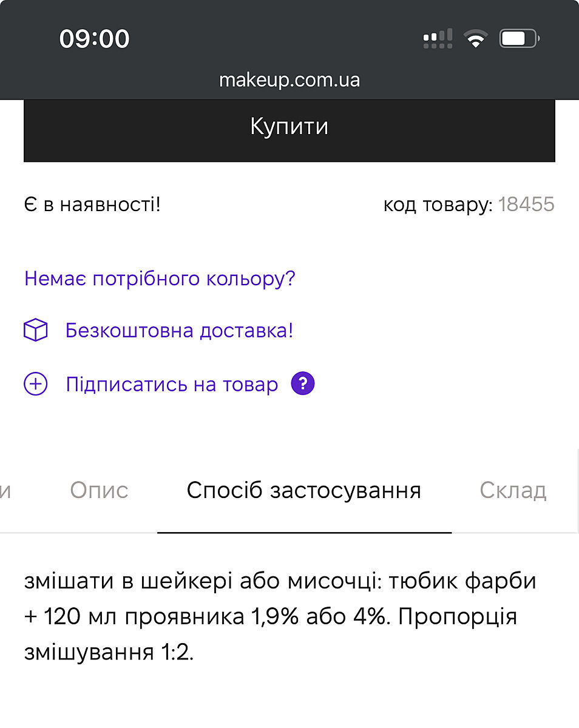This screenshot has height=728, width=579.
Task: Click the 'Є в наявності!' availability text
Action: pos(92,205)
